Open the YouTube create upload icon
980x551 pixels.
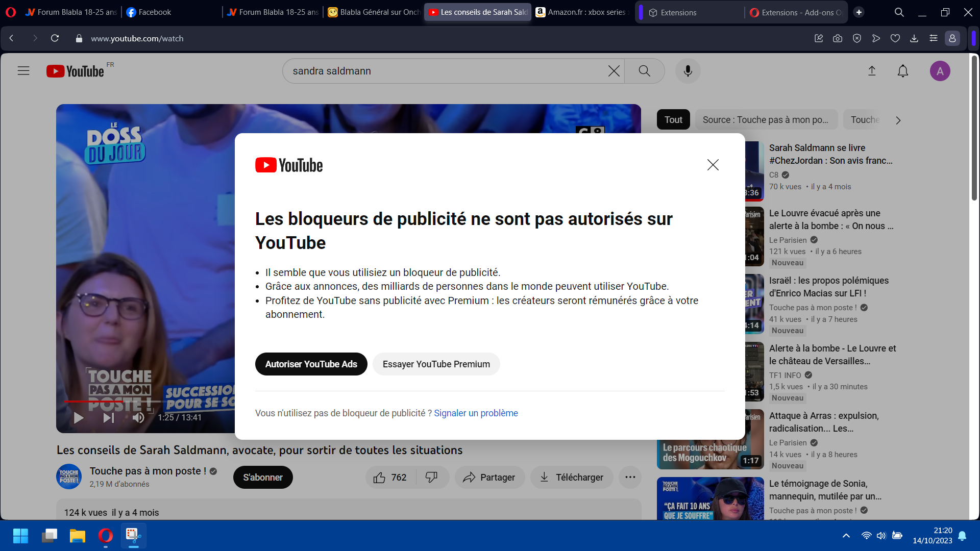point(872,71)
